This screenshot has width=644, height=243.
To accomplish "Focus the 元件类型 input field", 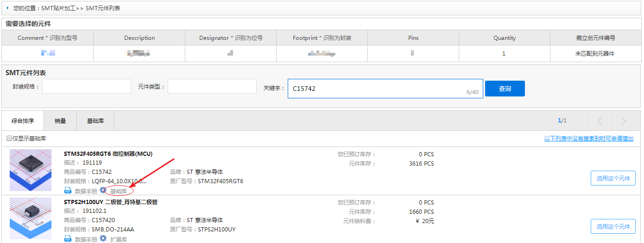I will click(x=212, y=87).
